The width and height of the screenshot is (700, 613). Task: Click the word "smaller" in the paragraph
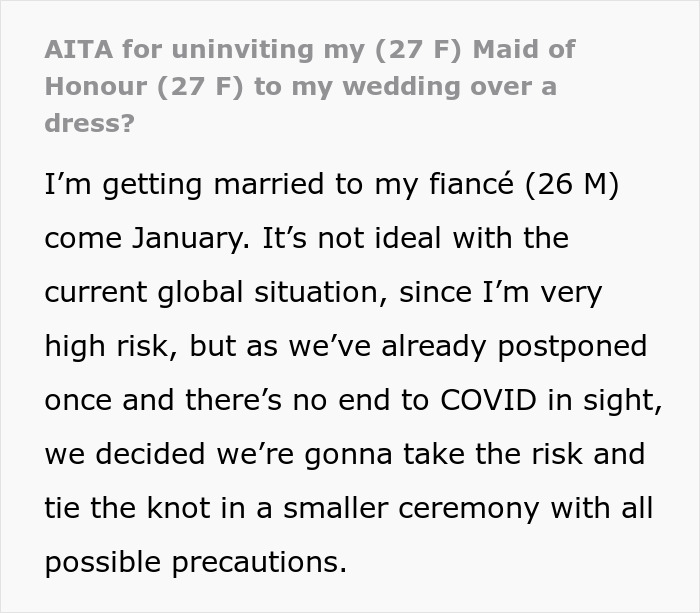pos(336,508)
